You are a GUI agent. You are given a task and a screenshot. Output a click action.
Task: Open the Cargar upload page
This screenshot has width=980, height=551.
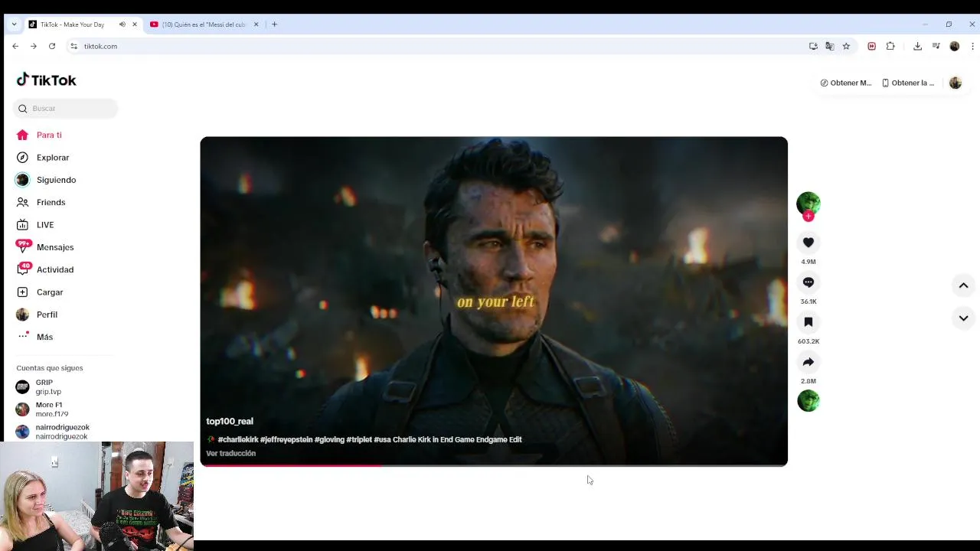coord(50,292)
